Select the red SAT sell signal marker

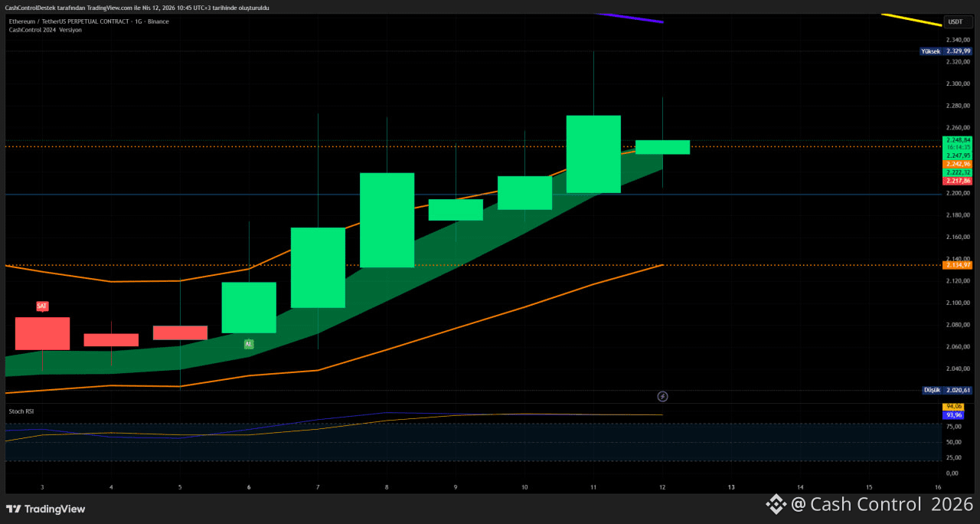point(42,306)
